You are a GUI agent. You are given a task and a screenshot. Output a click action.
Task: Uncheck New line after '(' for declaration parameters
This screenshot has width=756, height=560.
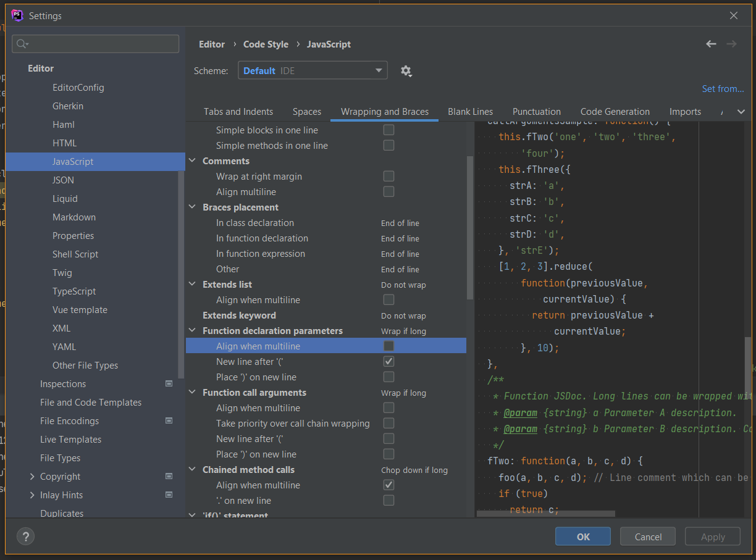[388, 362]
